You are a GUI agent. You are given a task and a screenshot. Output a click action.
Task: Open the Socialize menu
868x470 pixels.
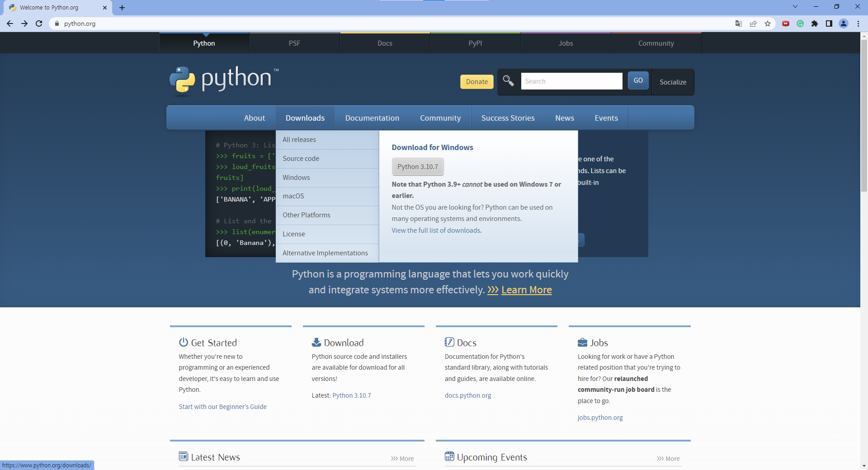tap(673, 82)
